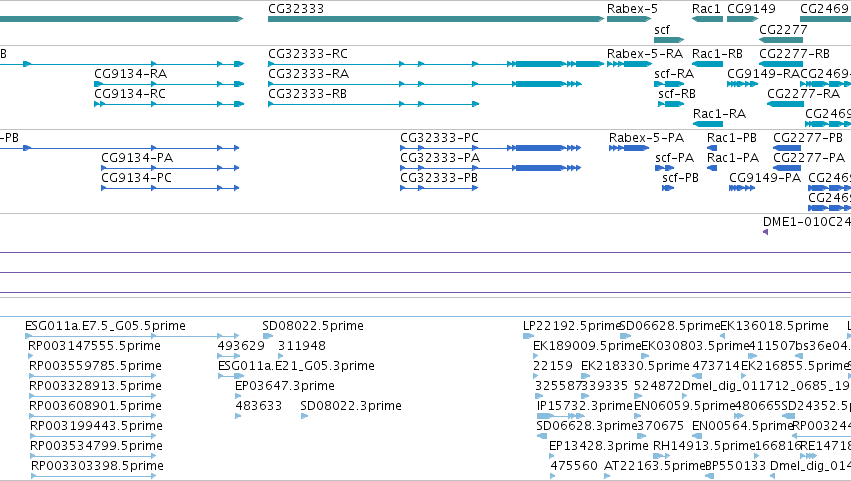Image resolution: width=851 pixels, height=481 pixels.
Task: Click the CG9149-RA transcript label
Action: [x=764, y=74]
